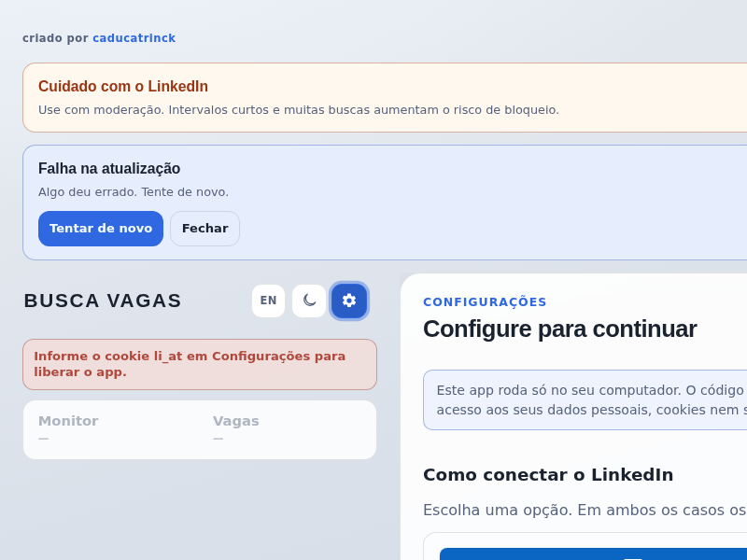Image resolution: width=747 pixels, height=560 pixels.
Task: Click the Monitor label
Action: [68, 421]
